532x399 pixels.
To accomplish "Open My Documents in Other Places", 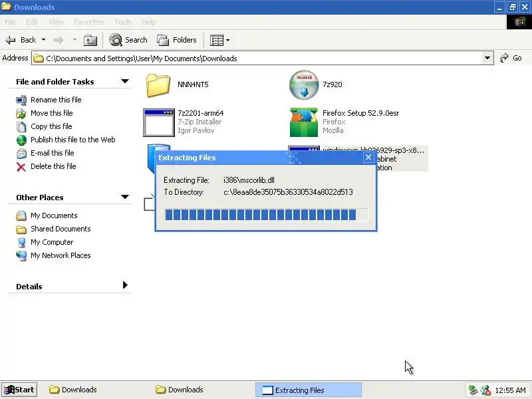I will coord(54,215).
